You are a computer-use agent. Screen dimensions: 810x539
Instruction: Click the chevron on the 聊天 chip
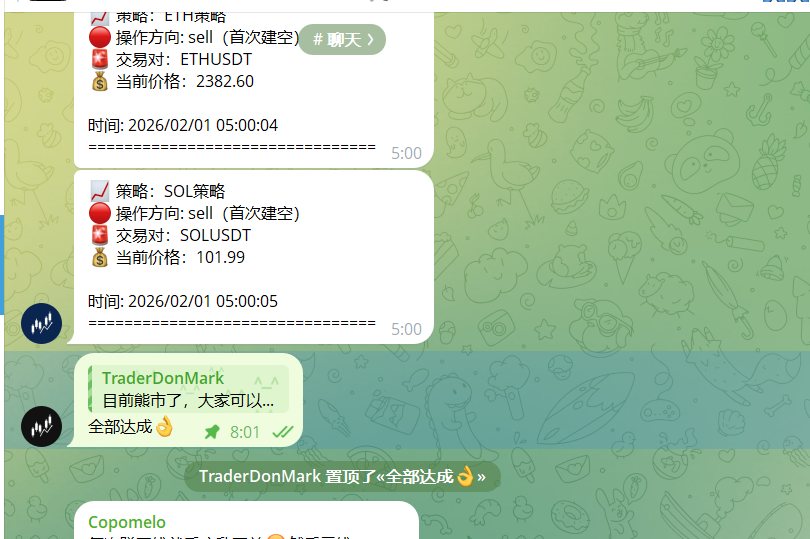click(370, 39)
